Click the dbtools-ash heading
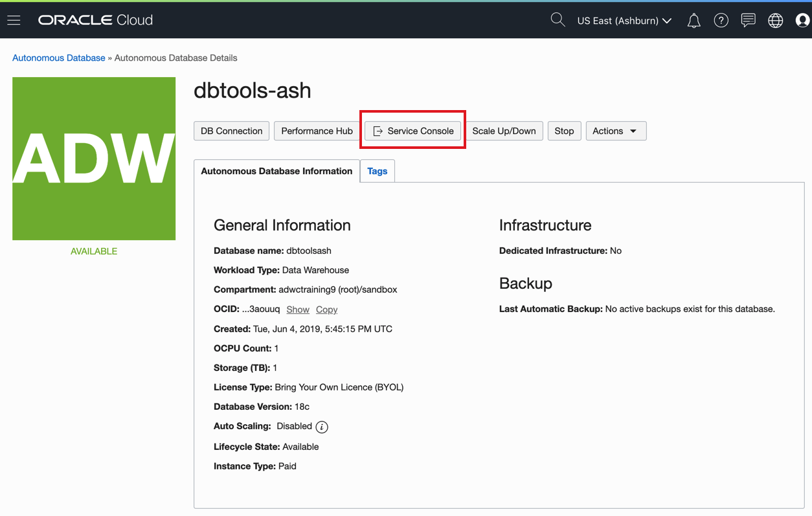The width and height of the screenshot is (812, 516). (x=253, y=90)
